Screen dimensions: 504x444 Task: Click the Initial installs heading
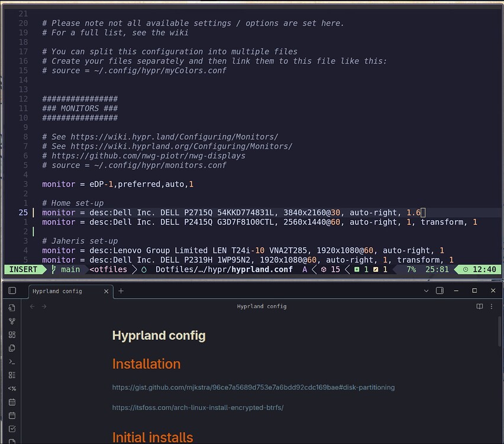coord(153,437)
